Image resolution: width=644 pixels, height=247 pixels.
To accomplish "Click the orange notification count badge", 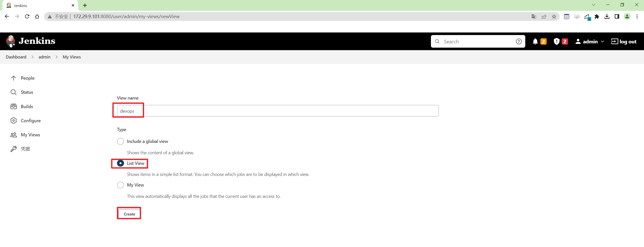I will coord(543,42).
